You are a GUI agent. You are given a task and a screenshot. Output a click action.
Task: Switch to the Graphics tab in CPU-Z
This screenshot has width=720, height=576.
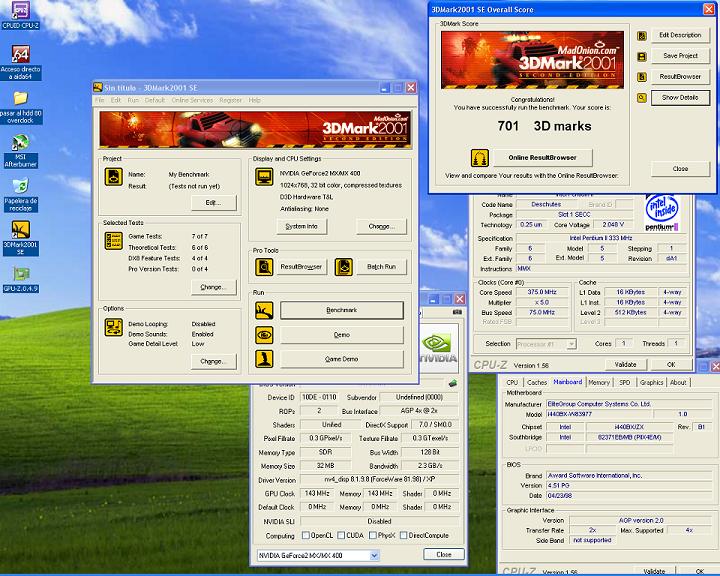click(x=651, y=382)
